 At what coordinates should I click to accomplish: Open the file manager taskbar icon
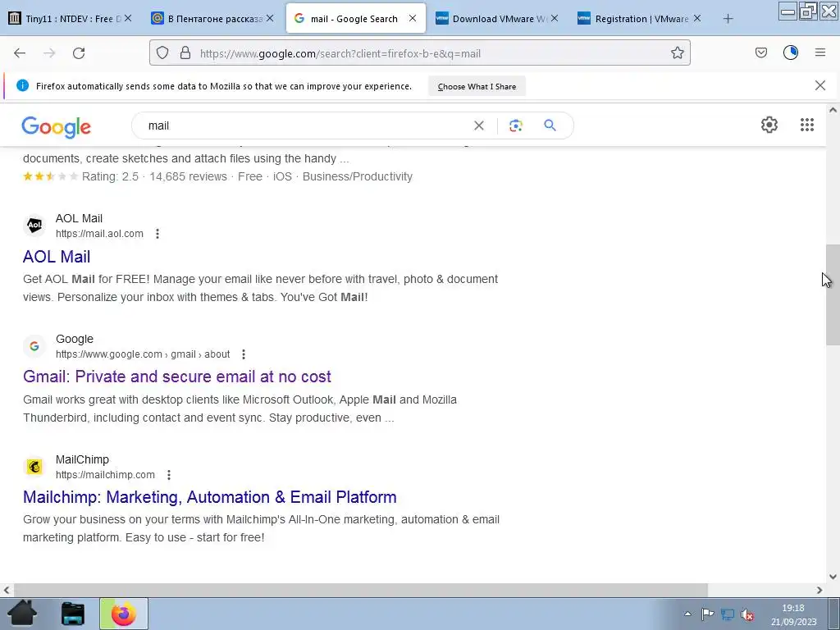[x=72, y=614]
